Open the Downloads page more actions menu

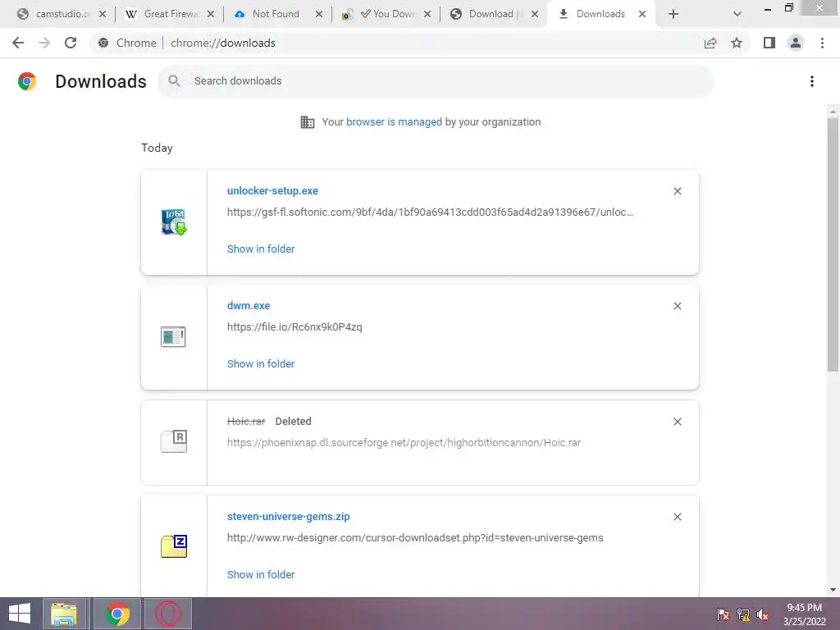812,81
